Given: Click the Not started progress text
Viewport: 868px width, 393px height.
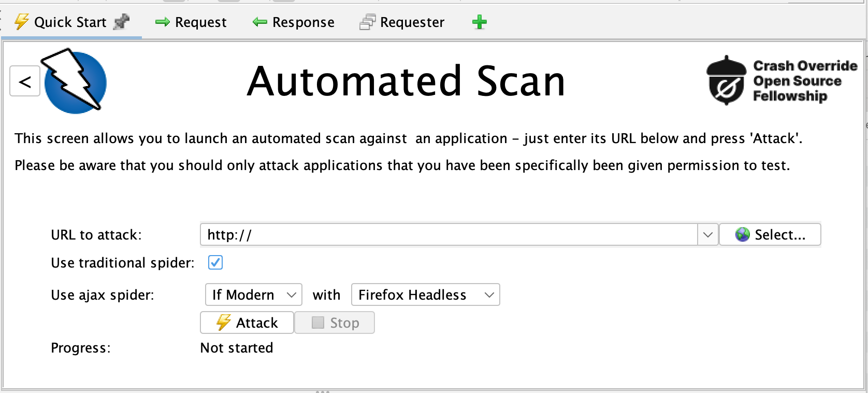Looking at the screenshot, I should (x=237, y=348).
